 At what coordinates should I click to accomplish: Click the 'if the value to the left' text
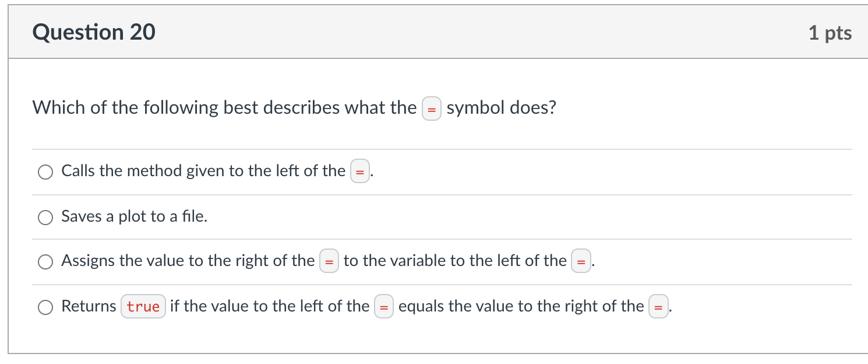(270, 306)
